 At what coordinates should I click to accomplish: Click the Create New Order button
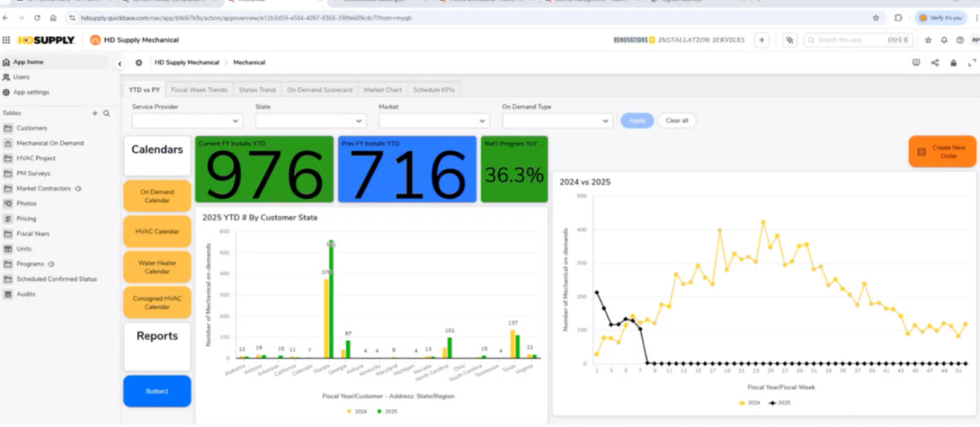(x=941, y=151)
